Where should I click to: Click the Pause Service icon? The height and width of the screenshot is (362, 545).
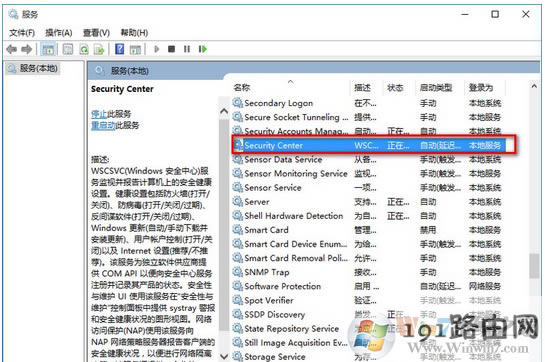click(187, 49)
